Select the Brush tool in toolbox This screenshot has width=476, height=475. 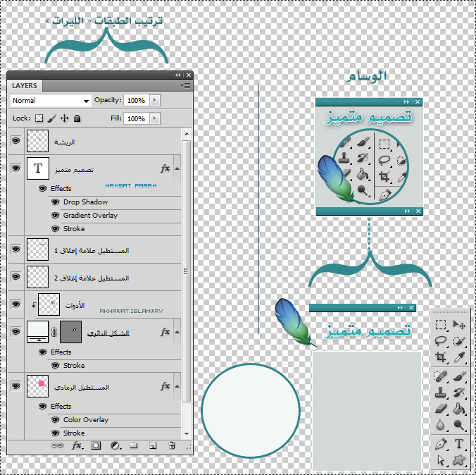[x=460, y=376]
